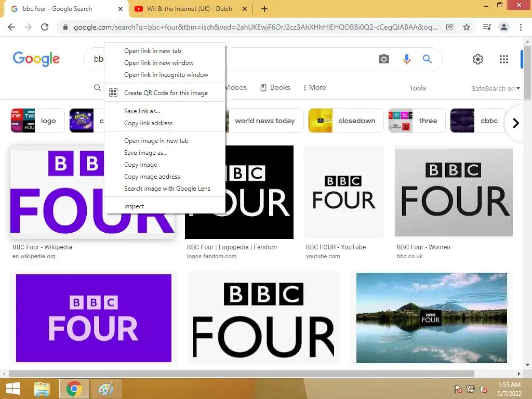Open the SafeSearch on dropdown
Viewport: 532px width, 399px height.
495,88
